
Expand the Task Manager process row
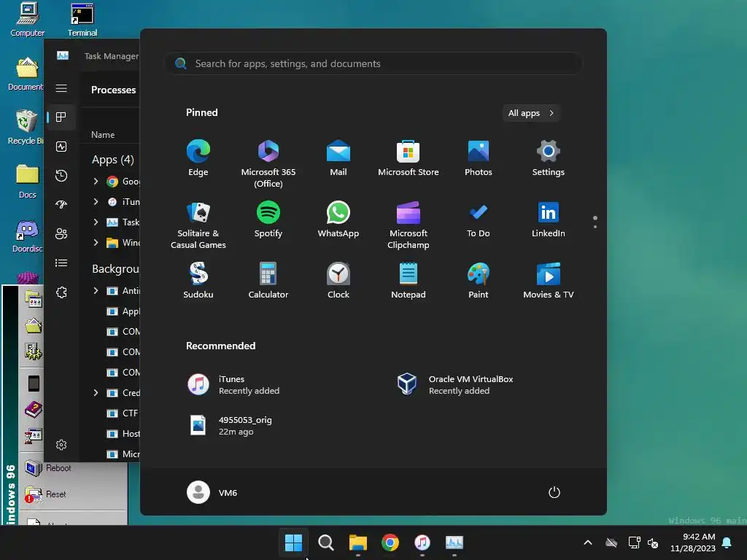tap(96, 222)
